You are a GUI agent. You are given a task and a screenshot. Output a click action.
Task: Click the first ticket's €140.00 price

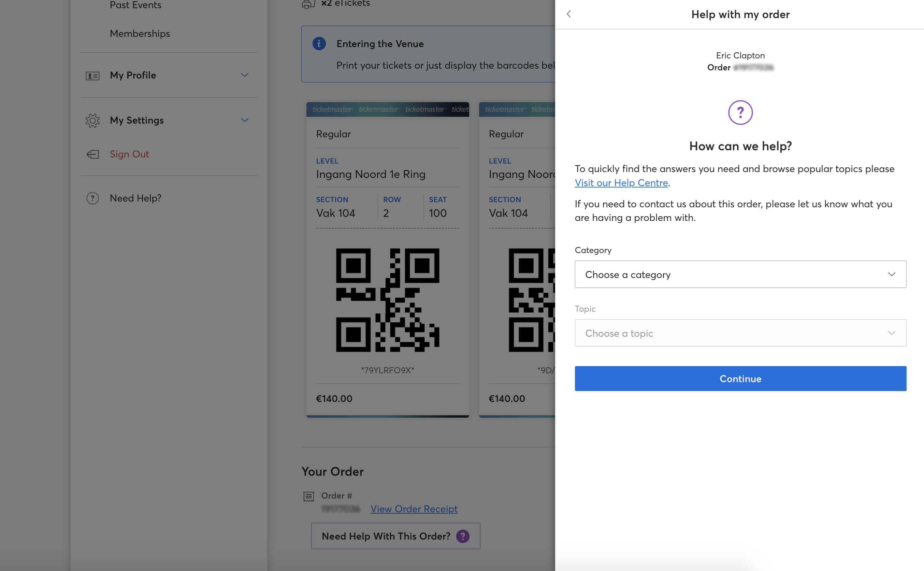coord(334,399)
